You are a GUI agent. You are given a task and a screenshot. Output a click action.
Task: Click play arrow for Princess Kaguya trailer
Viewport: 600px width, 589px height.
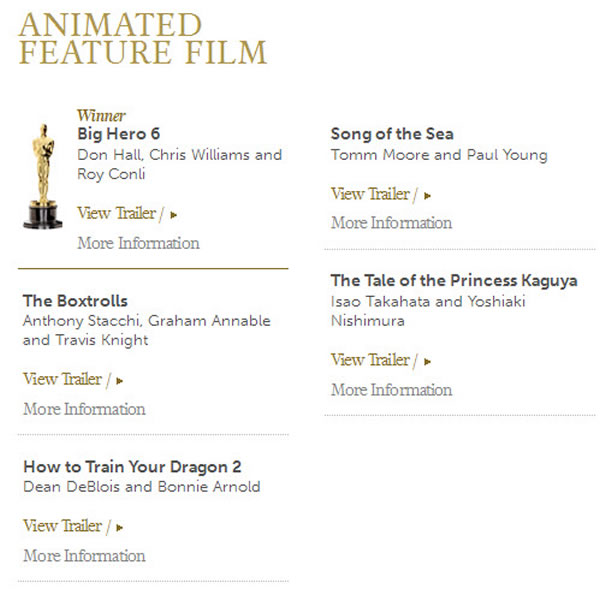pos(428,361)
